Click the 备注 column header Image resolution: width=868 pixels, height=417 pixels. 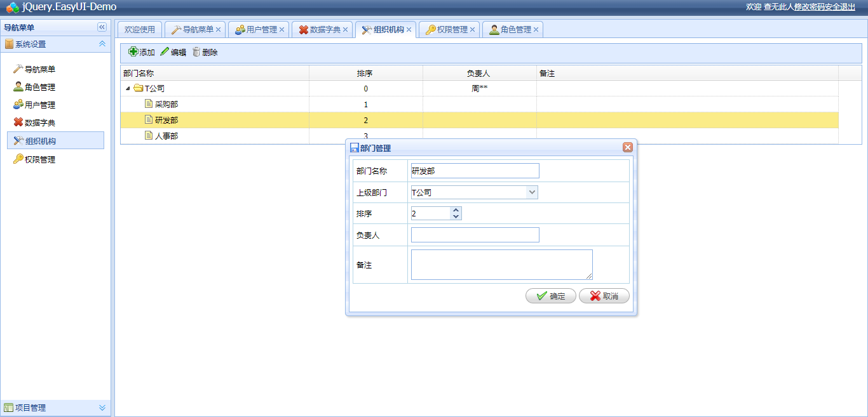point(688,73)
